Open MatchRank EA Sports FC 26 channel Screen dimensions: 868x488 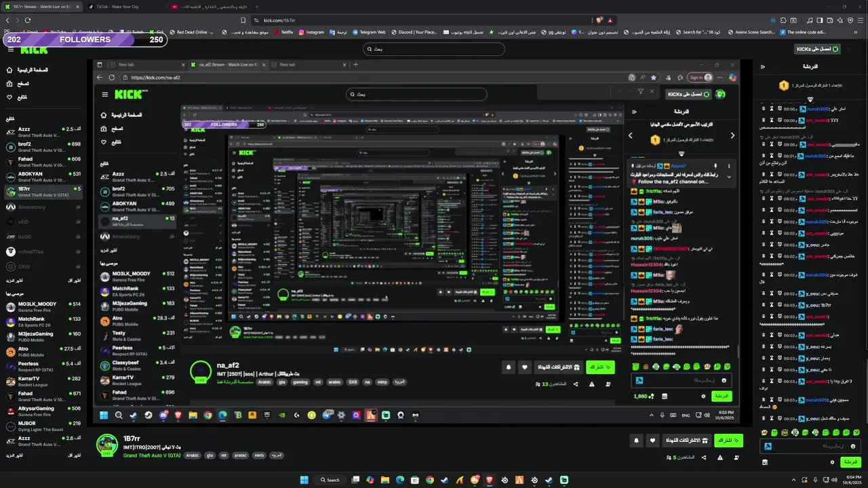coord(43,322)
